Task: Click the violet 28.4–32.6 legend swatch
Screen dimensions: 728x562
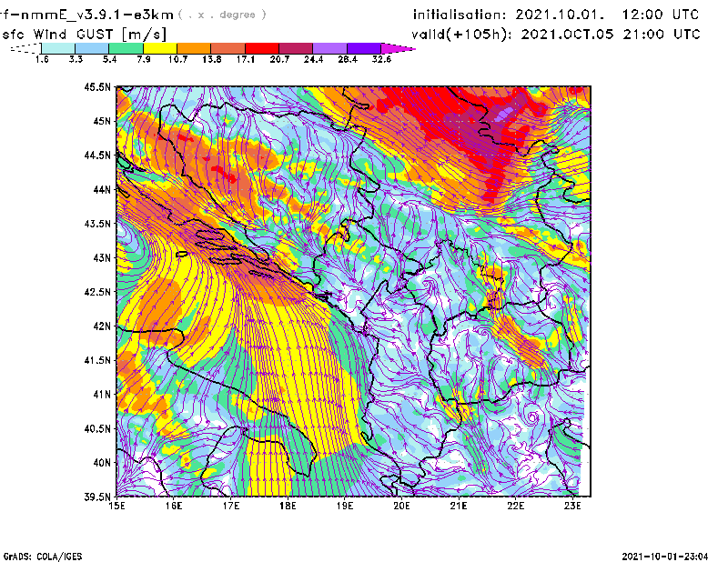Action: point(364,48)
